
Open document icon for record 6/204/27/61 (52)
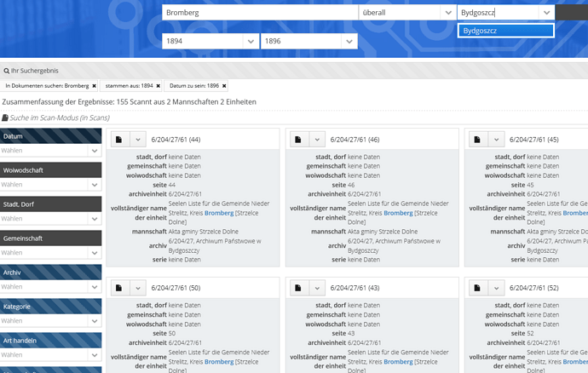coord(478,288)
